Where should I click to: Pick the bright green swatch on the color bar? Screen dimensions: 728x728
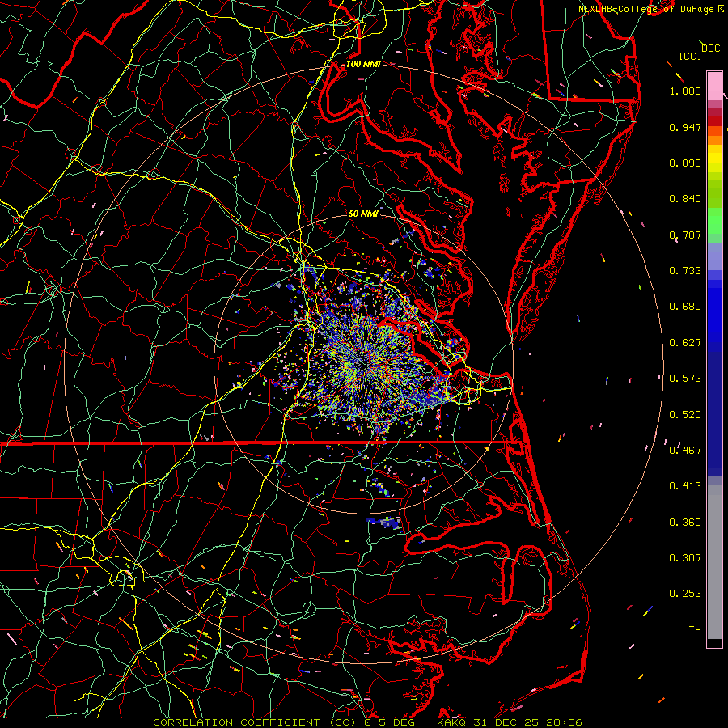(714, 221)
